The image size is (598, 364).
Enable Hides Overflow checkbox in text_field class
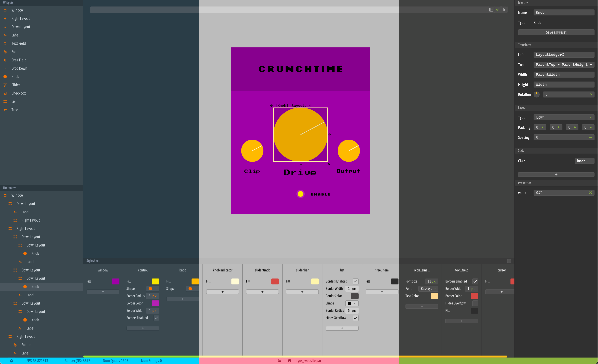[x=475, y=303]
